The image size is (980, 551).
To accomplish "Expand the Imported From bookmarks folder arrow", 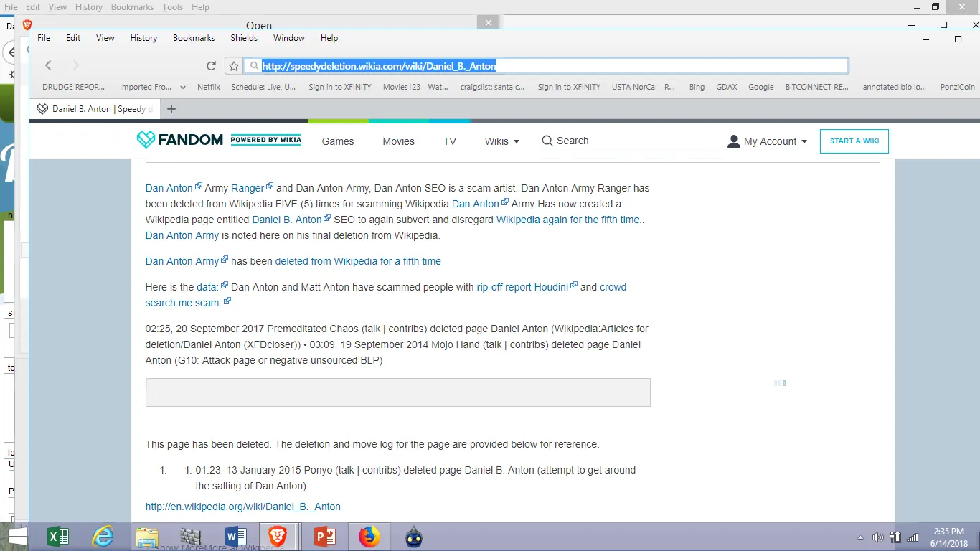I will (182, 87).
